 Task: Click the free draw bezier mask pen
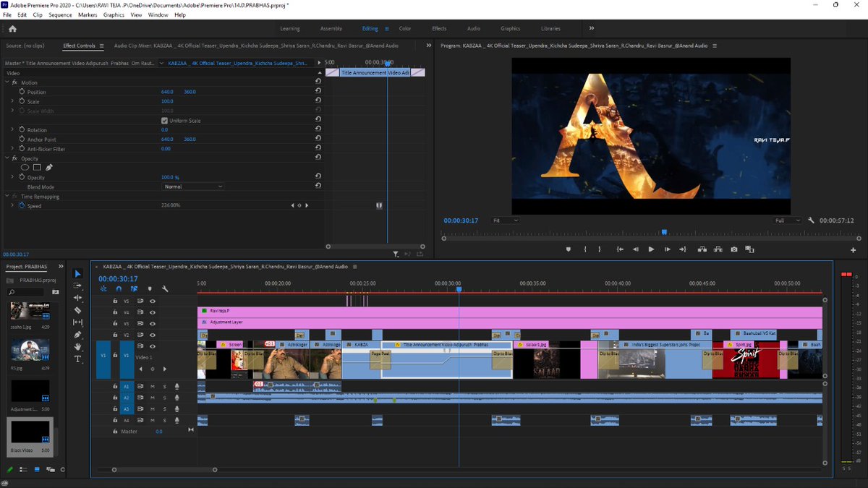49,168
